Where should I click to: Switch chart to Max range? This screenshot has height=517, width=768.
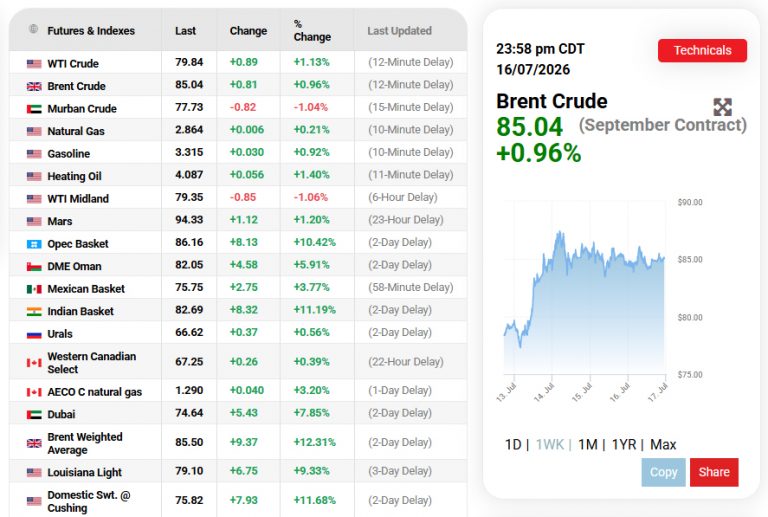(x=663, y=445)
